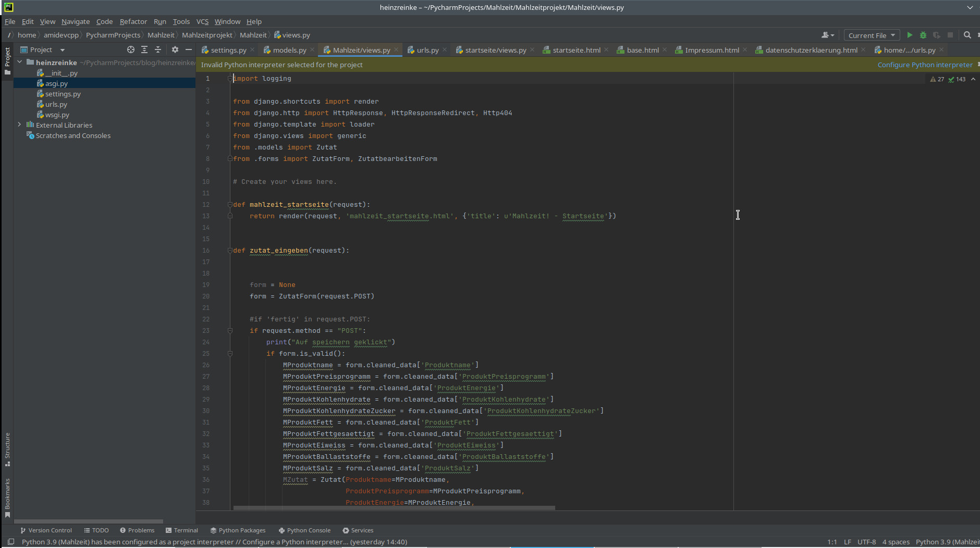Open Python Packages tool window

[238, 530]
